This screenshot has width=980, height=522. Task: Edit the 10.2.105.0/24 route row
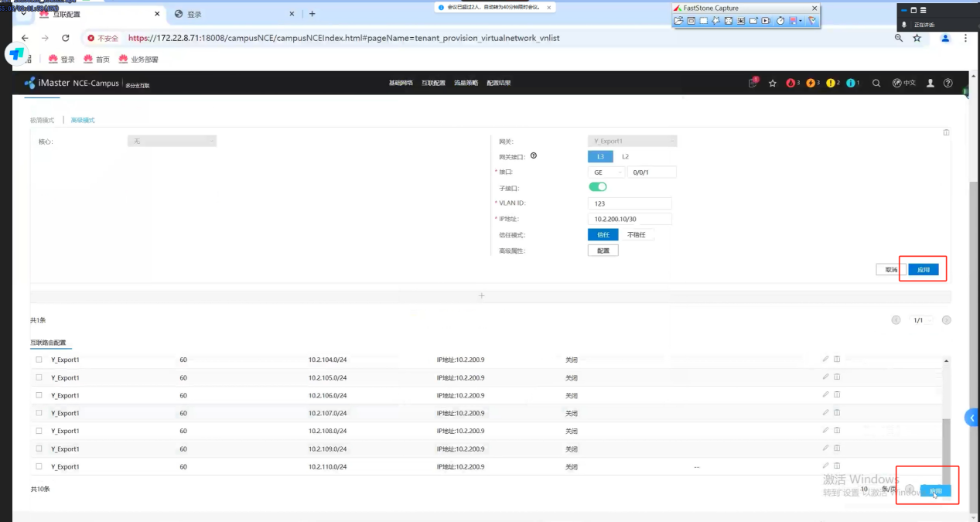pyautogui.click(x=825, y=377)
